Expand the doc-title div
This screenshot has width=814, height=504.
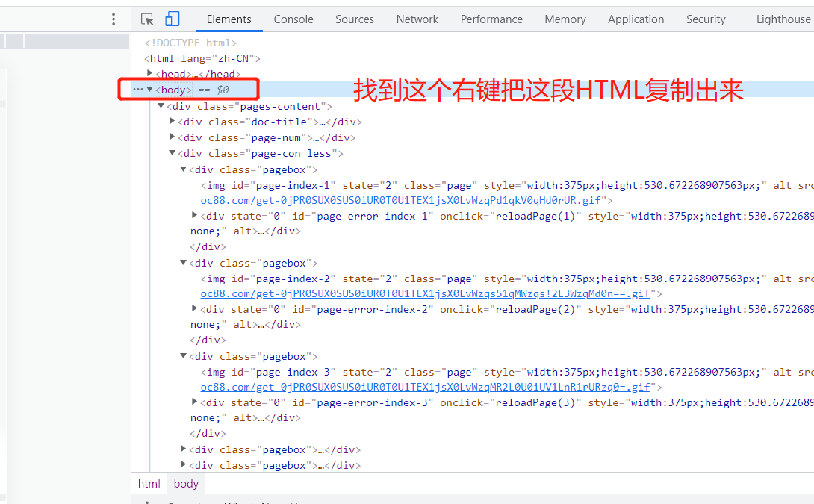173,121
